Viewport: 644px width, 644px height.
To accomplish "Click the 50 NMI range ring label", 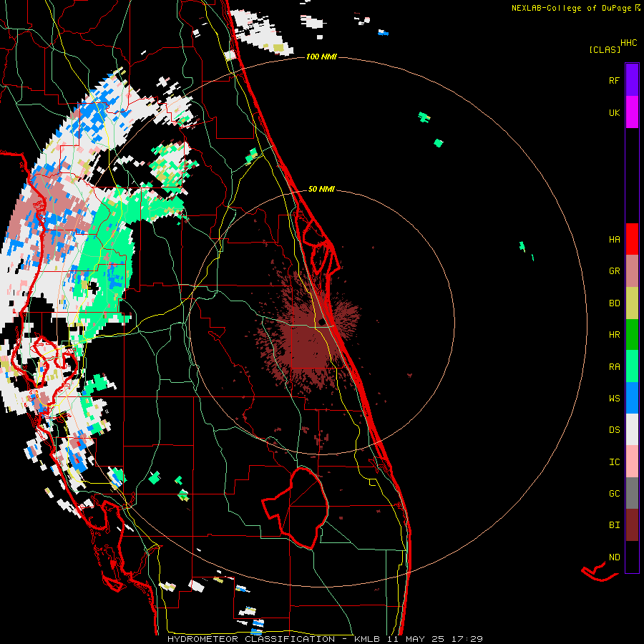I will 321,190.
